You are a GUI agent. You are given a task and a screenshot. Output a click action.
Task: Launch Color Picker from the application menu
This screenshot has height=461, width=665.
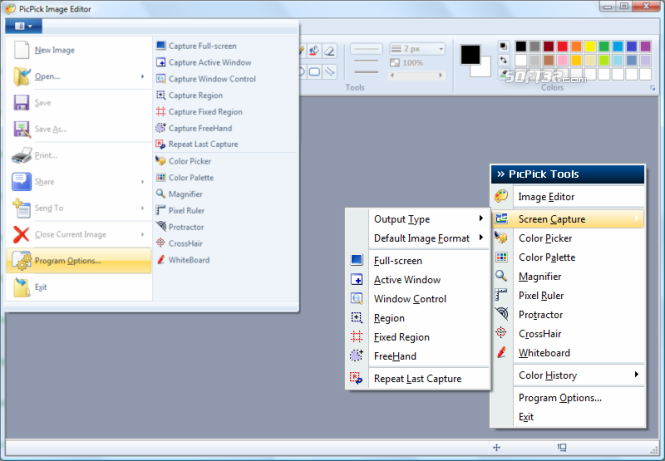coord(225,161)
